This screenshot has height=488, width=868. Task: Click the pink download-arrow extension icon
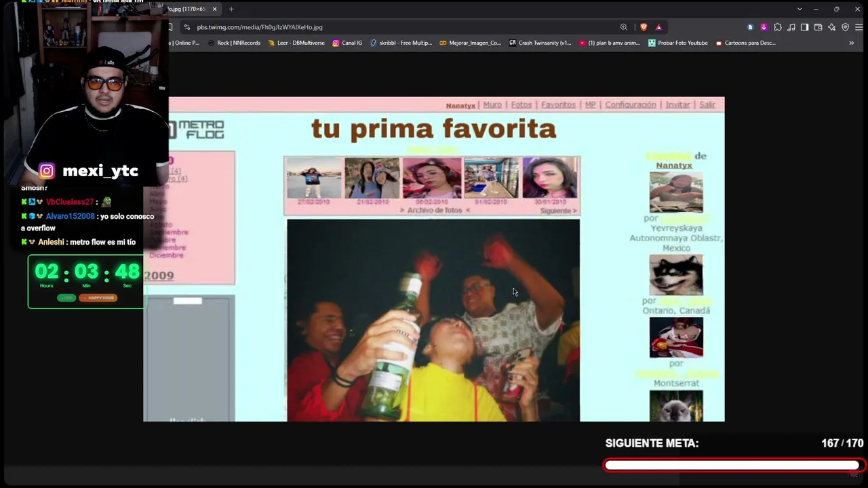click(764, 27)
